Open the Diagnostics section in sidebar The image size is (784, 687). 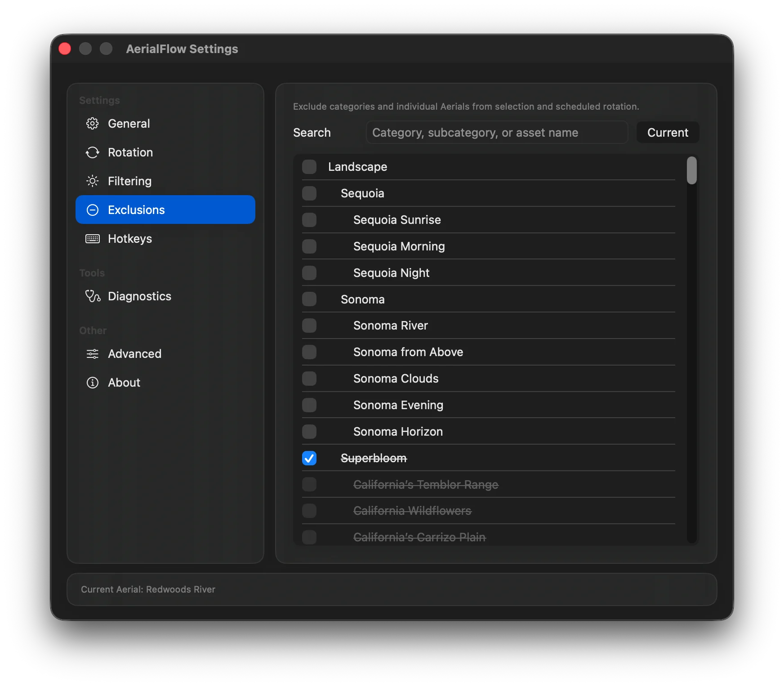pos(139,296)
